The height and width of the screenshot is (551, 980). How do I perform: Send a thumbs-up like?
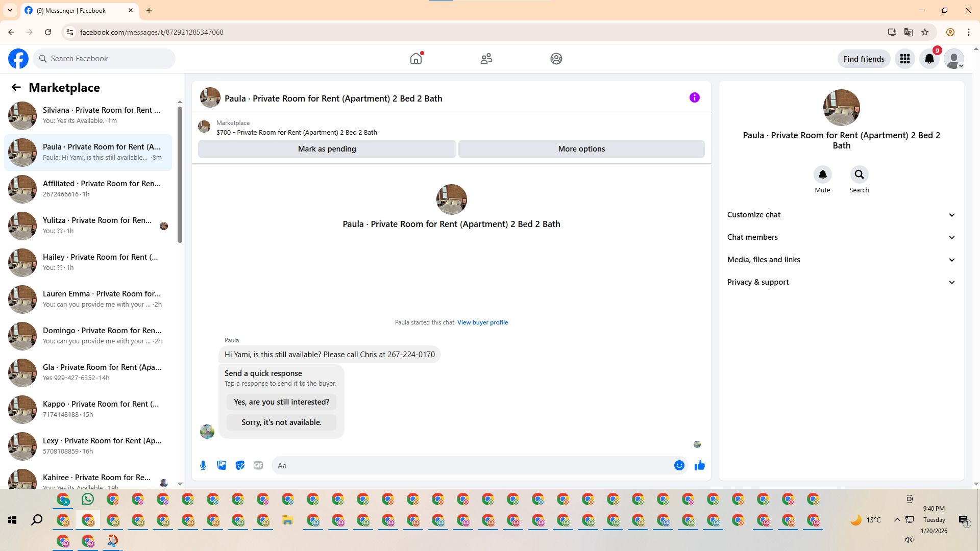click(700, 465)
